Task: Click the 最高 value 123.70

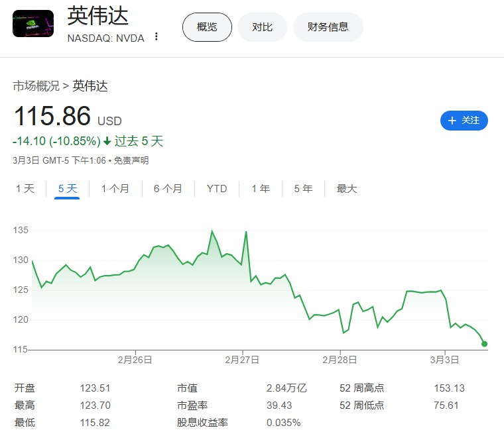Action: coord(95,406)
